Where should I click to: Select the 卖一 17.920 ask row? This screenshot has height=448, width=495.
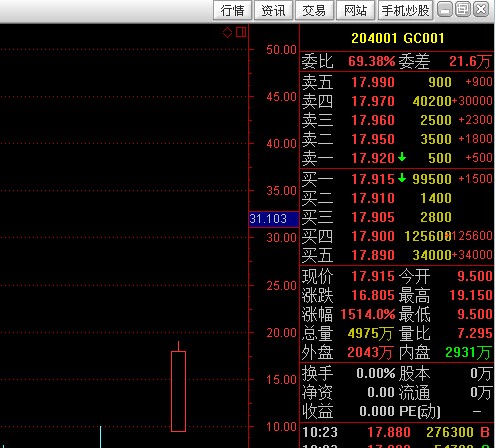[397, 158]
